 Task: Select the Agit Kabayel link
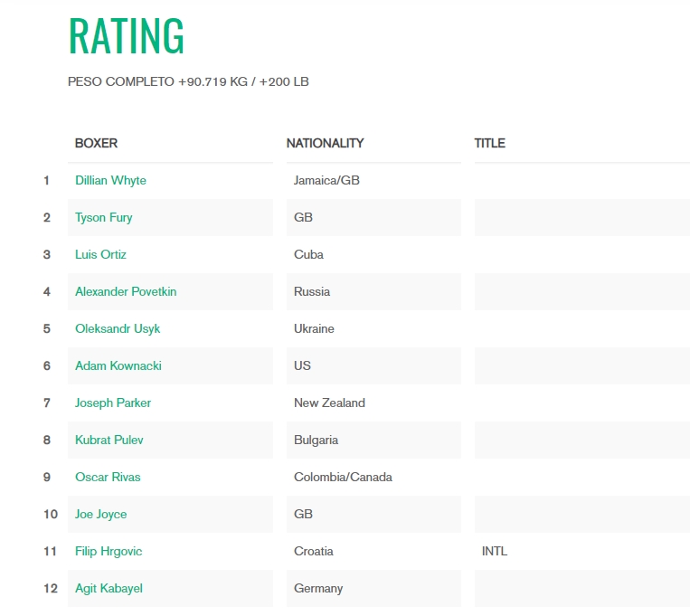[109, 588]
